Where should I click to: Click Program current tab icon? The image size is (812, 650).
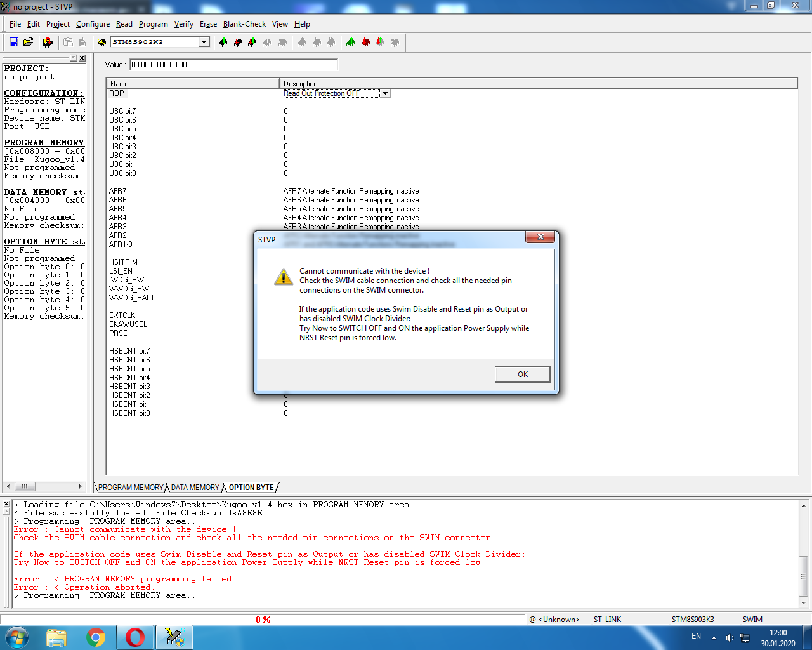point(238,43)
